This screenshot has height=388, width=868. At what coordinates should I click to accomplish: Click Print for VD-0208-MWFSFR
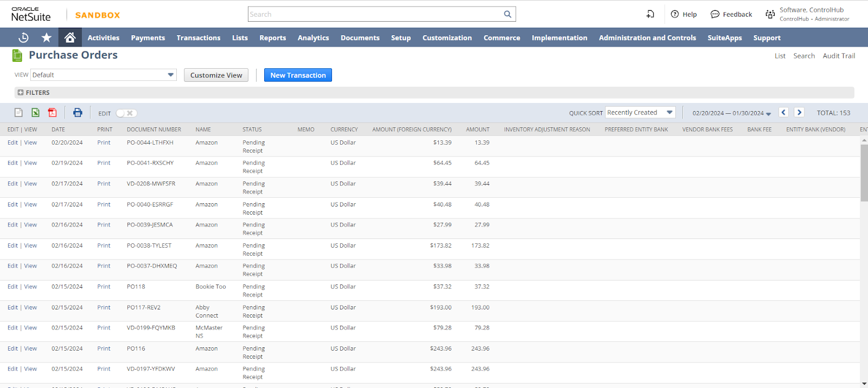[104, 184]
